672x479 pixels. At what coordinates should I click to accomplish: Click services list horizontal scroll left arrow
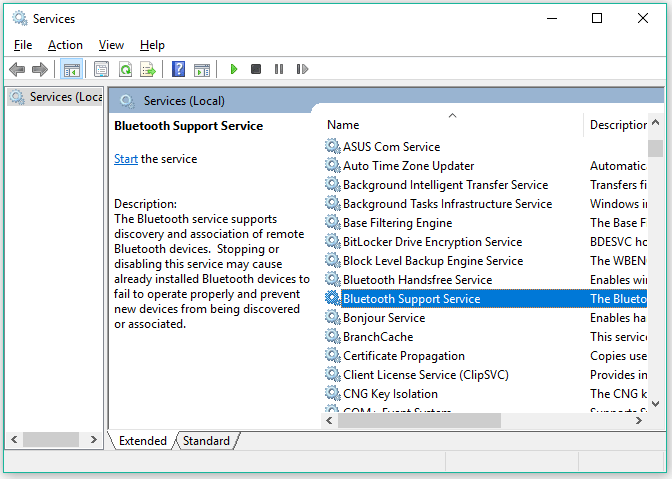coord(329,421)
